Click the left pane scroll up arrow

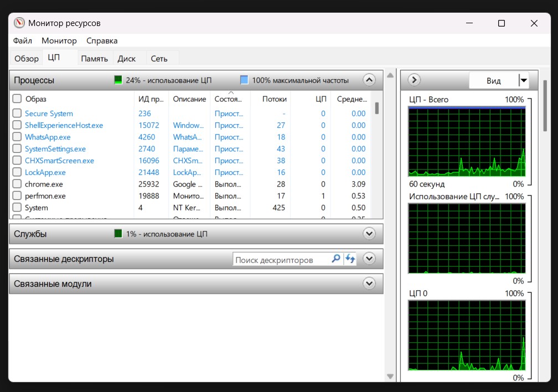coord(390,75)
